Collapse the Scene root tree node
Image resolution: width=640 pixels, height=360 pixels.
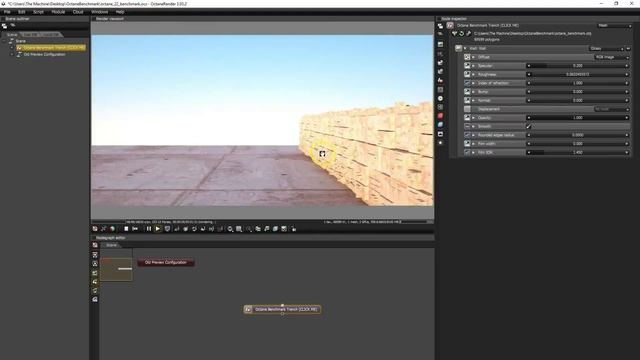(5, 41)
